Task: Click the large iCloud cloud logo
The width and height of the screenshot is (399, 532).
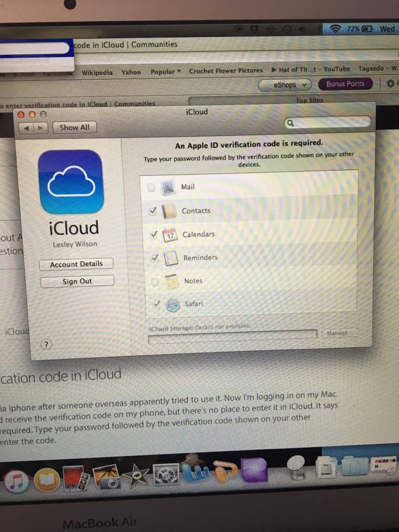Action: tap(70, 182)
